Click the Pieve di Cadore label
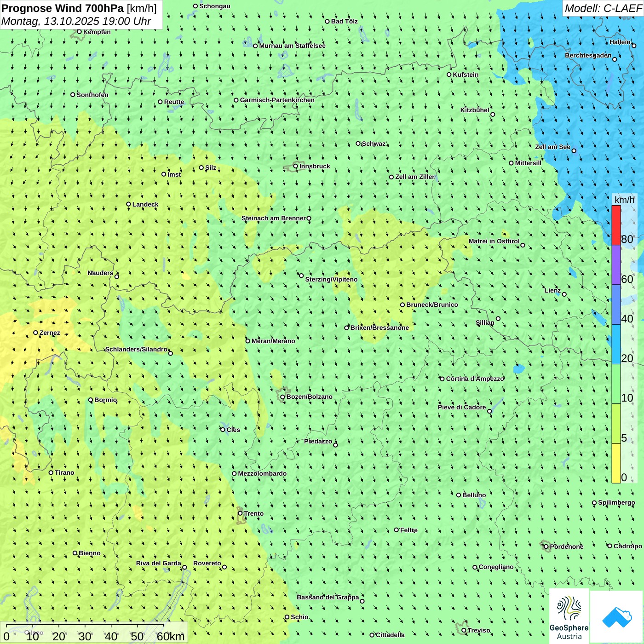This screenshot has width=644, height=644. click(x=462, y=407)
